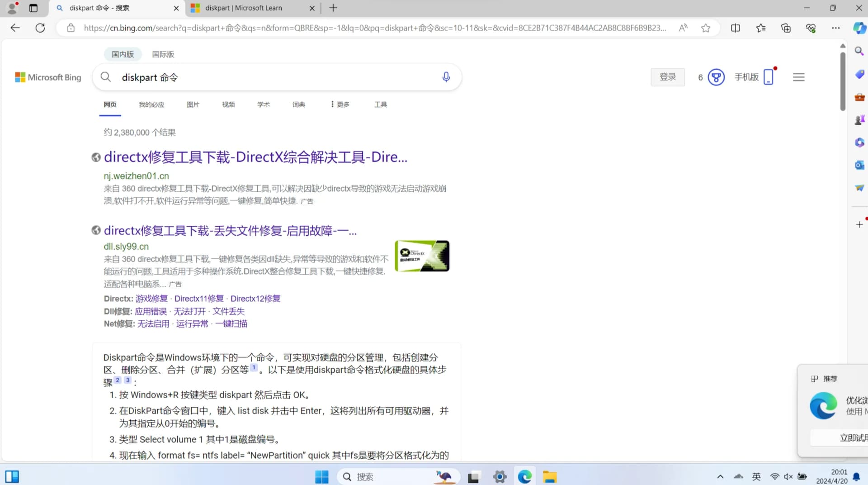This screenshot has width=868, height=485.
Task: Refresh the current Bing page
Action: pos(40,28)
